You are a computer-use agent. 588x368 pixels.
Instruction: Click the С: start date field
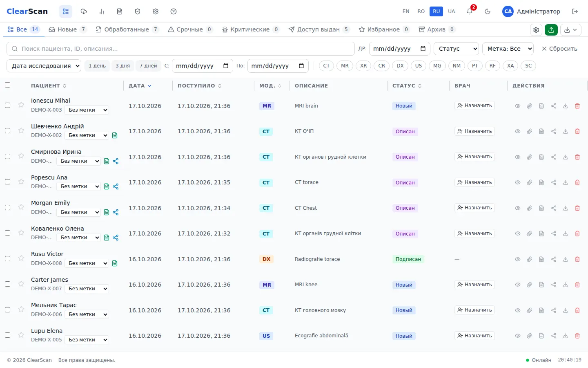[x=203, y=66]
